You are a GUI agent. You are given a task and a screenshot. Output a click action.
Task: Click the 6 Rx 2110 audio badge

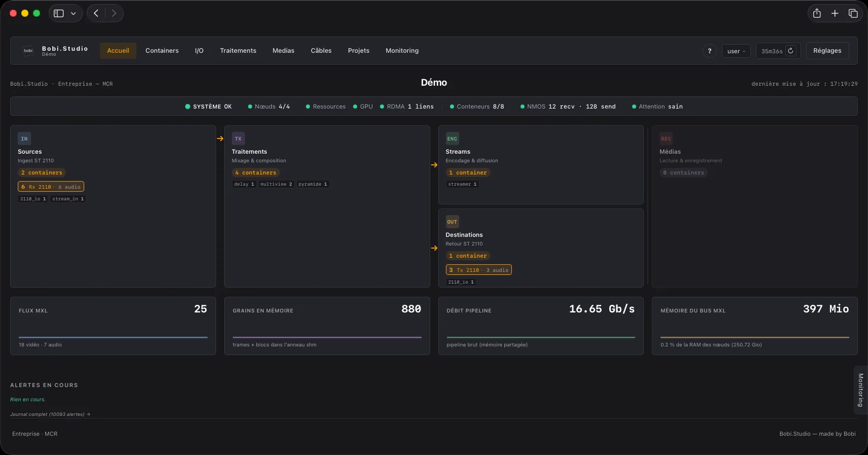(51, 187)
